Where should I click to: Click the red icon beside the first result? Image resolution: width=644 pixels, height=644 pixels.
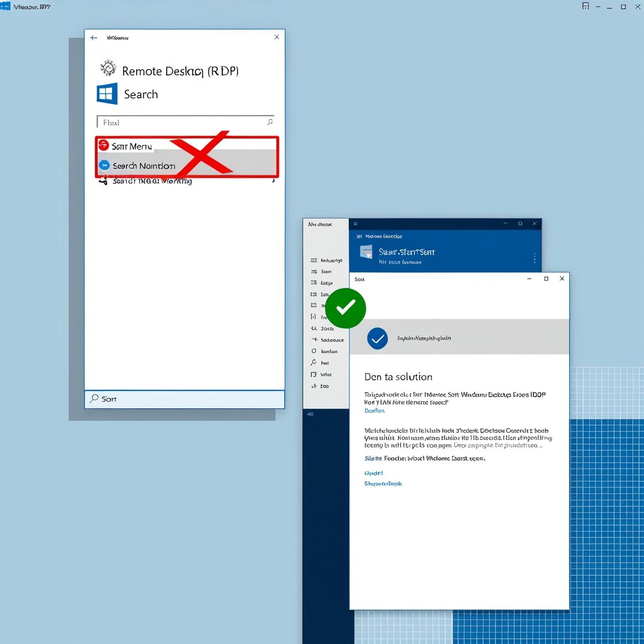click(103, 145)
